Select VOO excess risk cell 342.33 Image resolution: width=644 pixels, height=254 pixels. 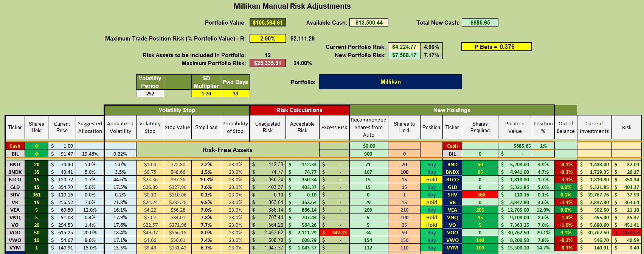[x=334, y=232]
